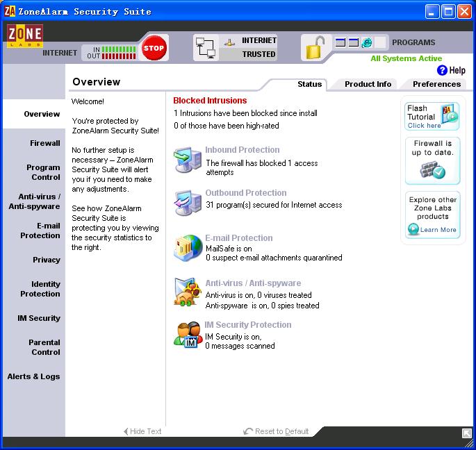
Task: Click the Outbound Protection link
Action: coord(246,193)
